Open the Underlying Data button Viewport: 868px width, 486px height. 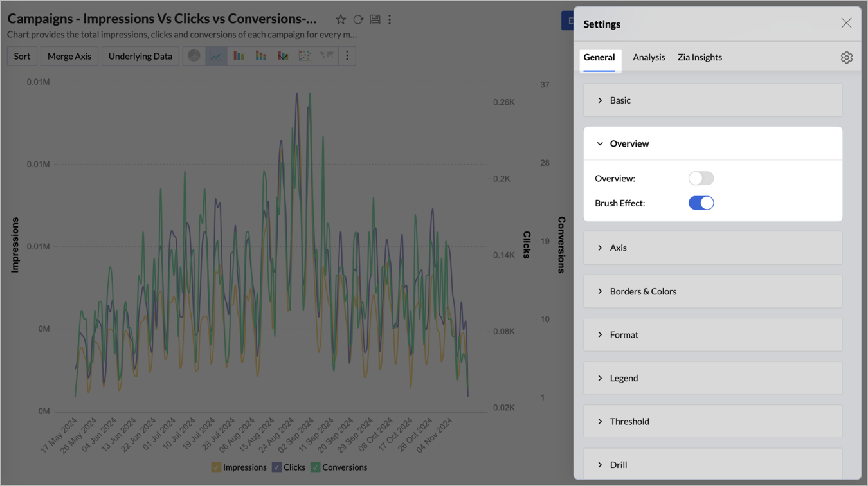140,56
